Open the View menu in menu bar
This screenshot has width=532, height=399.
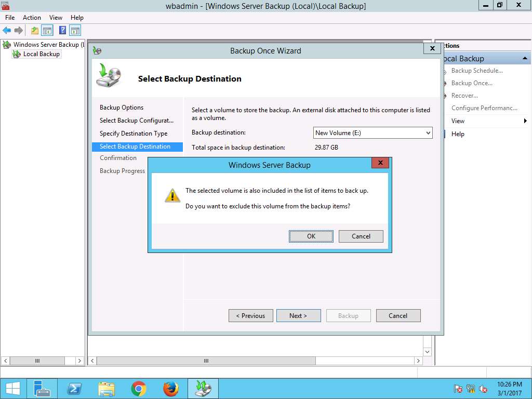[x=56, y=18]
